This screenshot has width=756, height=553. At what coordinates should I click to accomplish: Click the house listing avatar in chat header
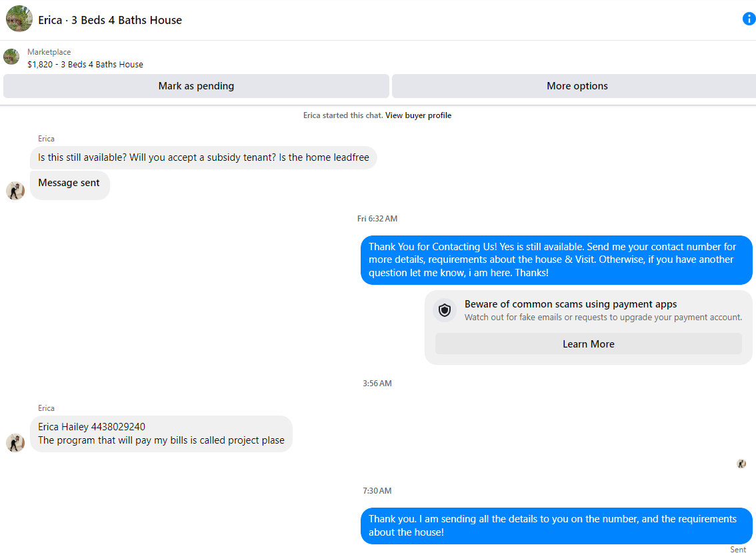tap(19, 19)
